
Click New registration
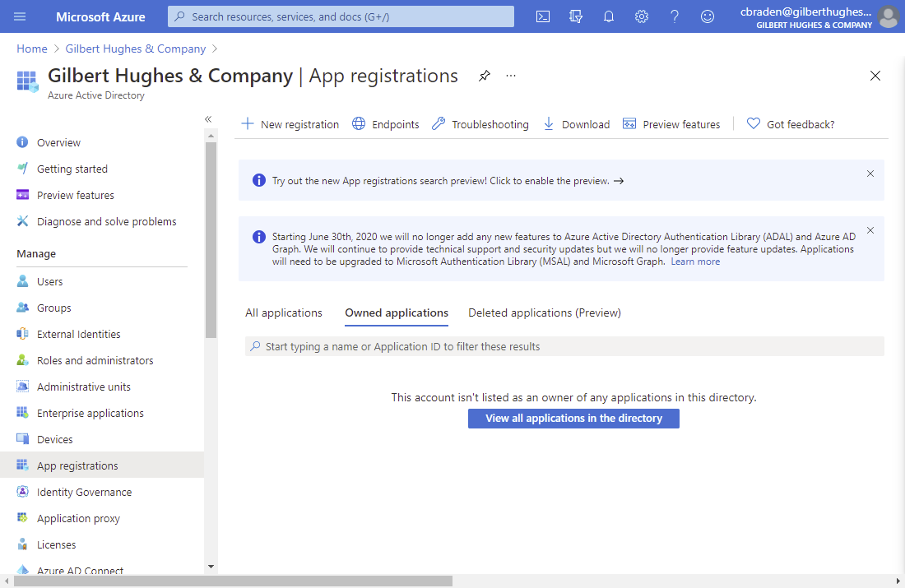pos(290,124)
